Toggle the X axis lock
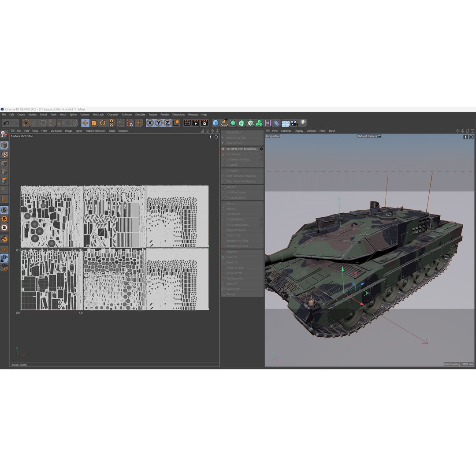The height and width of the screenshot is (476, 476). (150, 123)
